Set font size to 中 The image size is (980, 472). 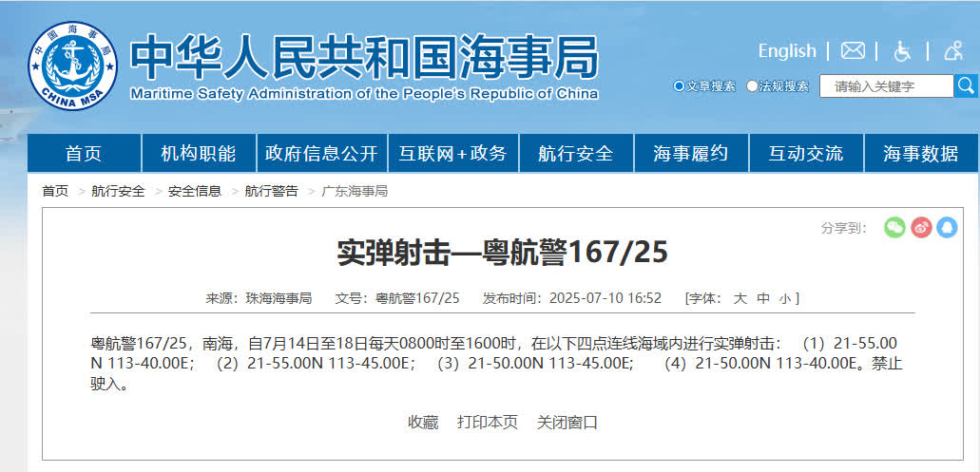[763, 298]
